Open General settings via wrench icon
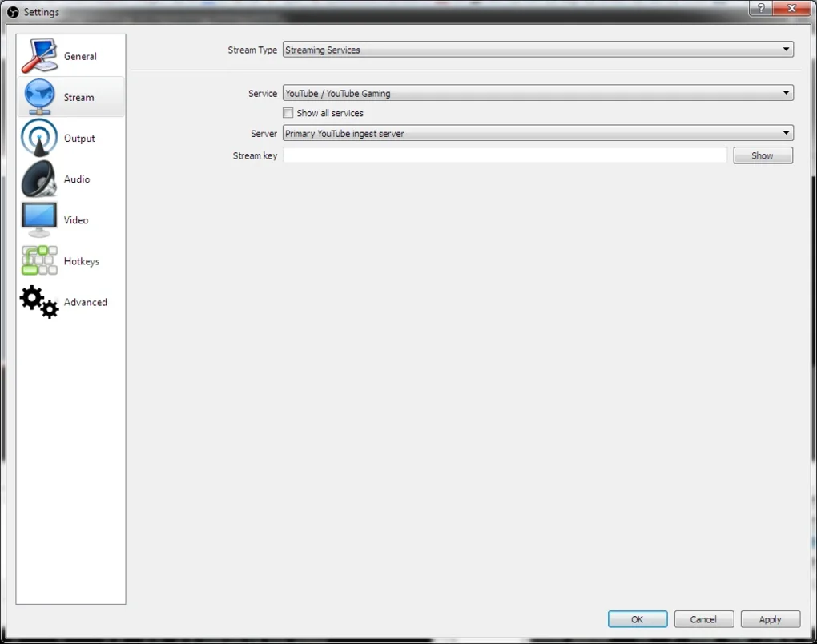The width and height of the screenshot is (817, 644). [x=39, y=56]
